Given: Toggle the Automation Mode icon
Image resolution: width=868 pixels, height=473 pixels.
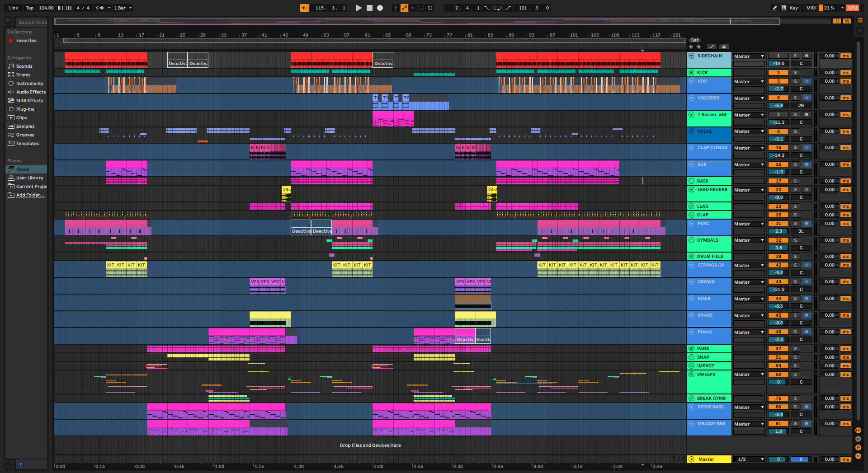Looking at the screenshot, I should 712,47.
